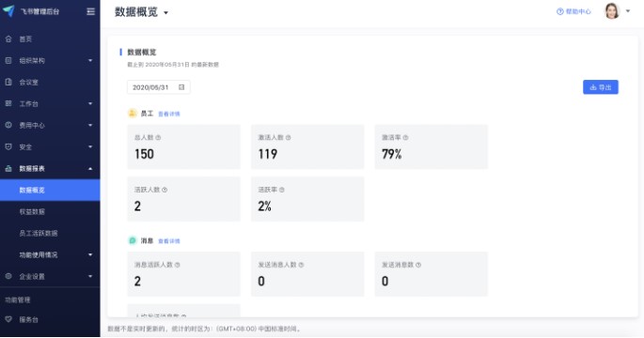Image resolution: width=644 pixels, height=338 pixels.
Task: Open the account dropdown arrow beside avatar
Action: [628, 11]
